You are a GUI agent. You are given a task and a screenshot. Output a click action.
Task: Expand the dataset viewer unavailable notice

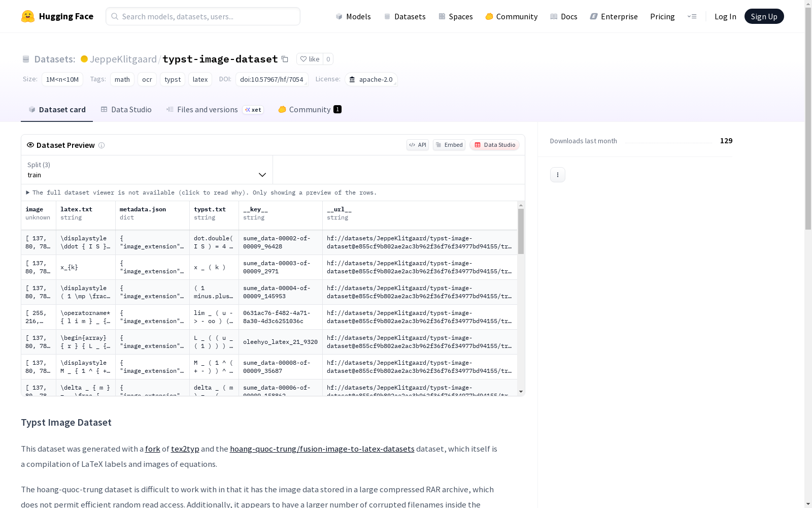202,193
